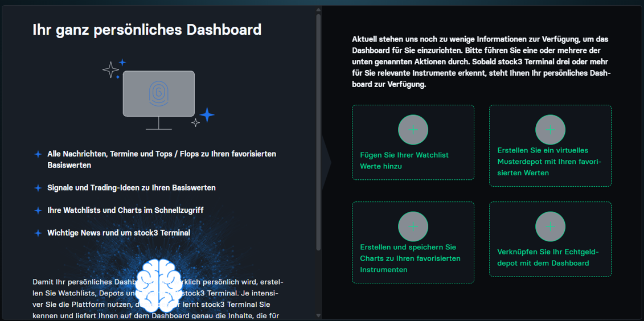
Task: Click text 'Alle Nachrichten, Termine und Tops / Flops'
Action: [162, 159]
